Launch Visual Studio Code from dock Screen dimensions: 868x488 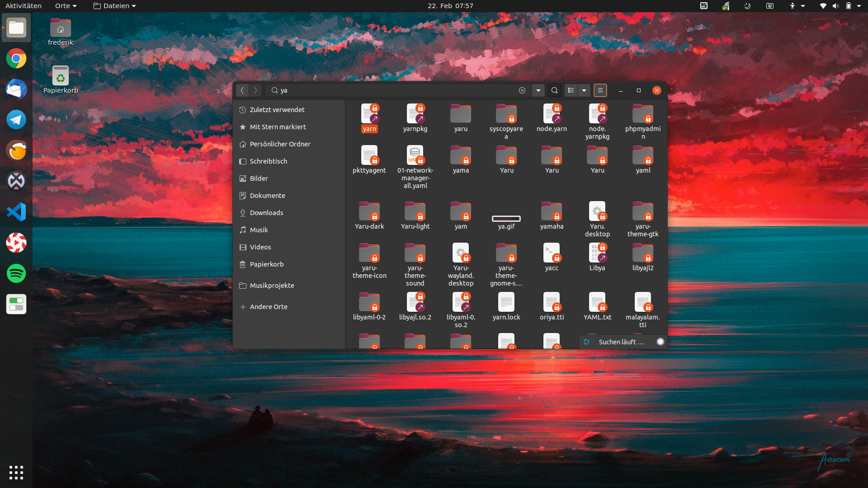(16, 212)
